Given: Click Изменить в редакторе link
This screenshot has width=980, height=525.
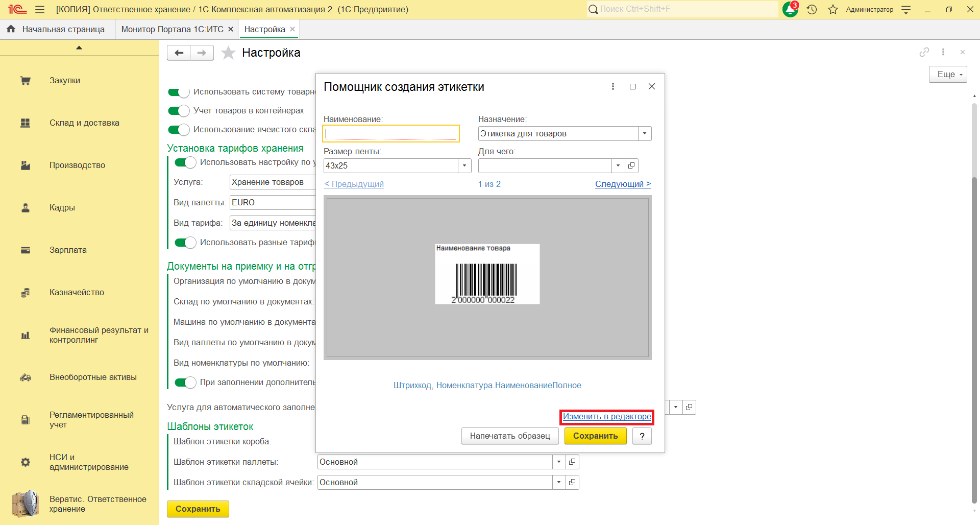Looking at the screenshot, I should tap(606, 417).
